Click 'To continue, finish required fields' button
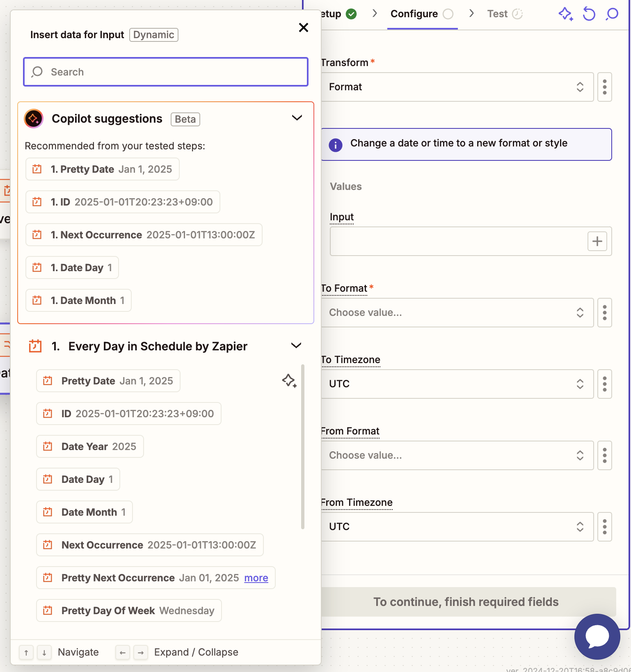631x672 pixels. [x=468, y=602]
